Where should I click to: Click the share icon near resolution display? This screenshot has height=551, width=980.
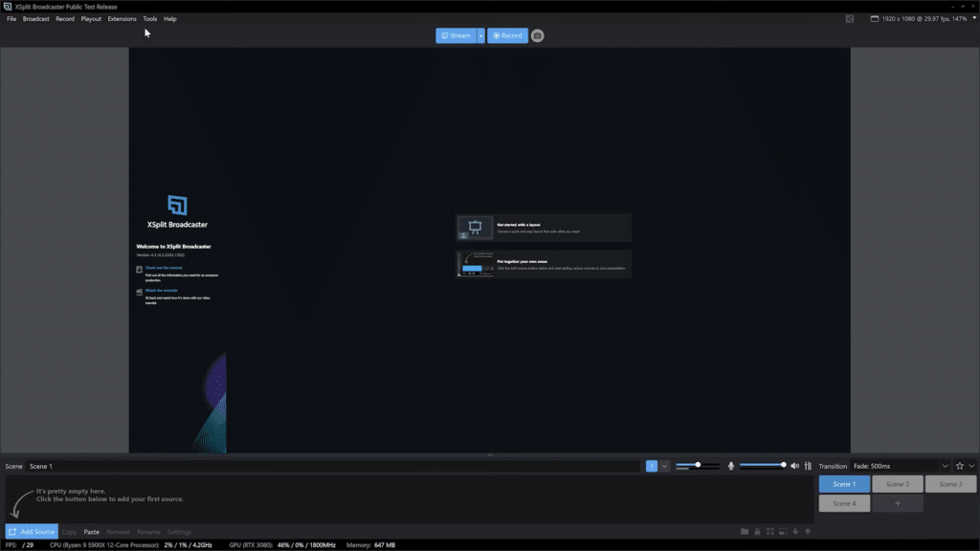tap(849, 18)
